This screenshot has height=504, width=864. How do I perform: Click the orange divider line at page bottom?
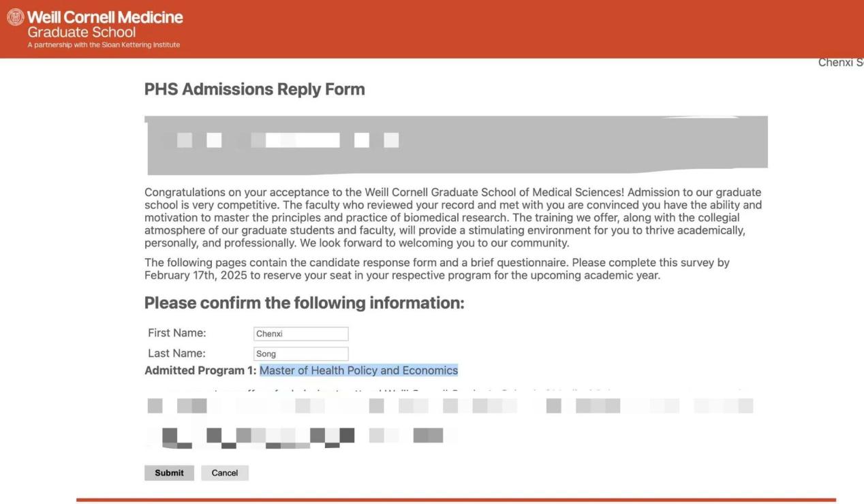click(455, 500)
